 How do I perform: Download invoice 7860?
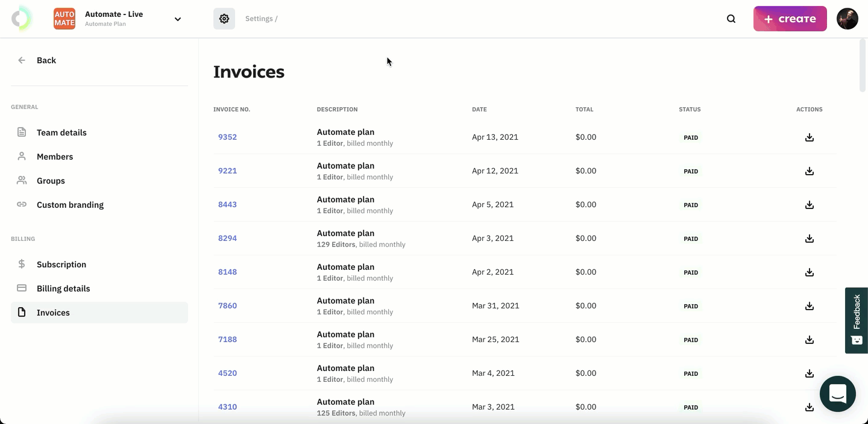point(810,306)
